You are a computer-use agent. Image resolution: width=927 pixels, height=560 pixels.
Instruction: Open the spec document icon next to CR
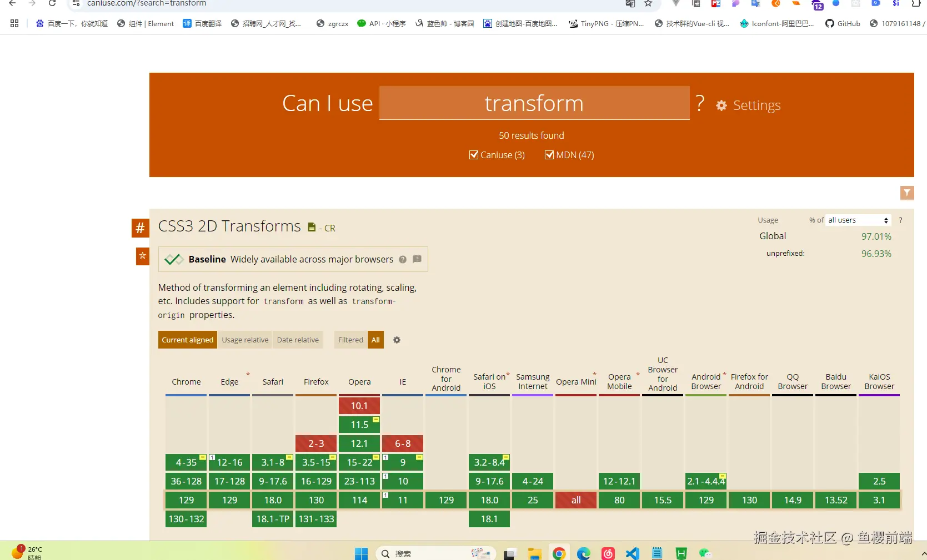pos(312,227)
